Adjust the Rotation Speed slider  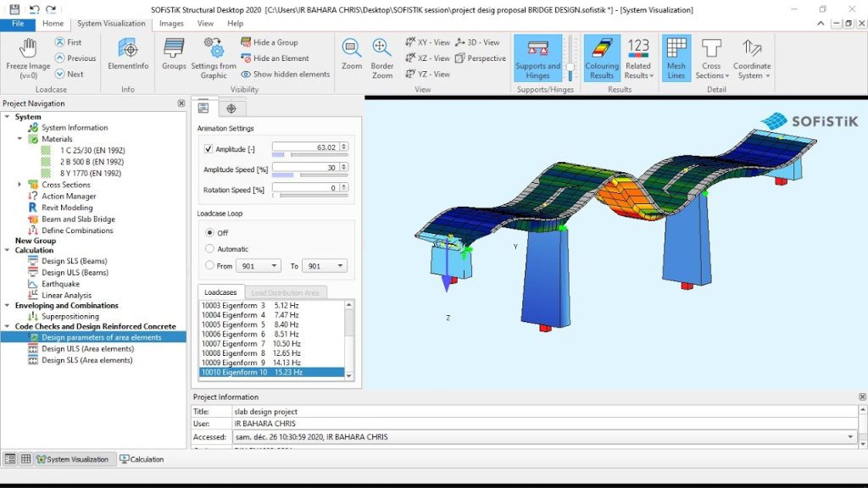pyautogui.click(x=310, y=196)
